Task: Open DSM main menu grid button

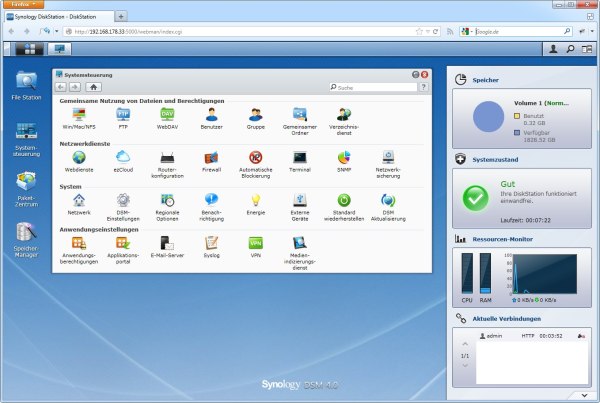Action: click(x=29, y=49)
